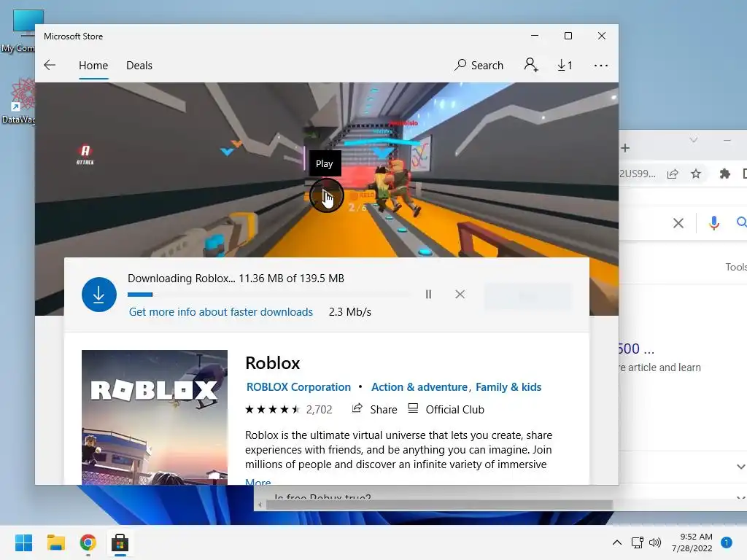Image resolution: width=747 pixels, height=560 pixels.
Task: Bookmark page with Chrome star icon
Action: (696, 174)
